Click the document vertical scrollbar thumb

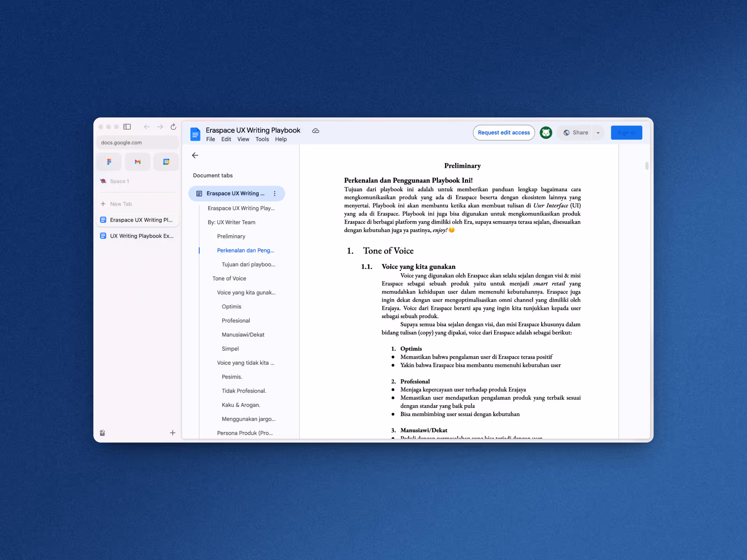(647, 166)
